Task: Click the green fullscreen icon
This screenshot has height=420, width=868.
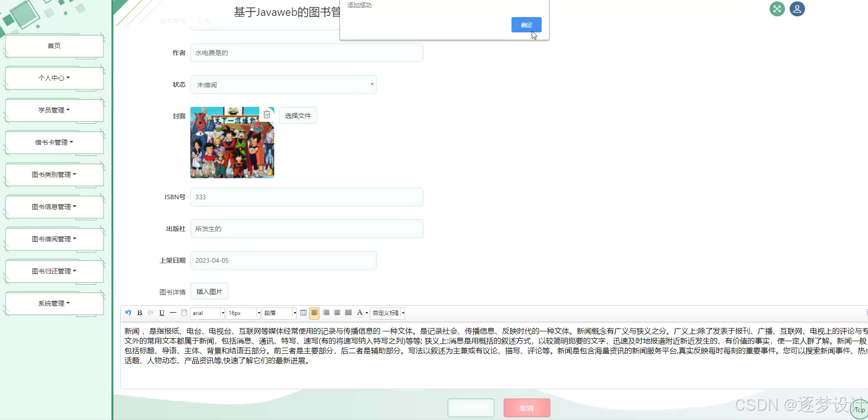Action: click(777, 9)
